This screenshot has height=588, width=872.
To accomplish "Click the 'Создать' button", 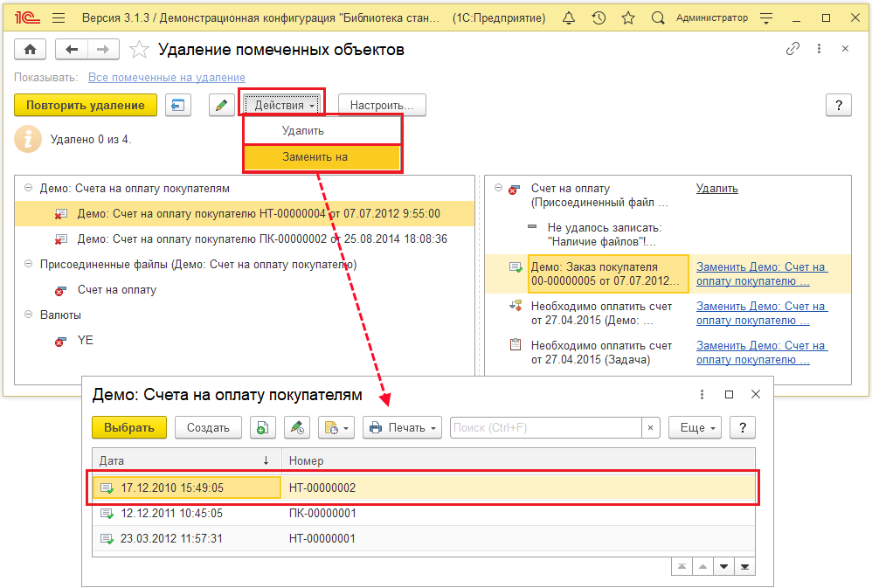I will (x=208, y=428).
